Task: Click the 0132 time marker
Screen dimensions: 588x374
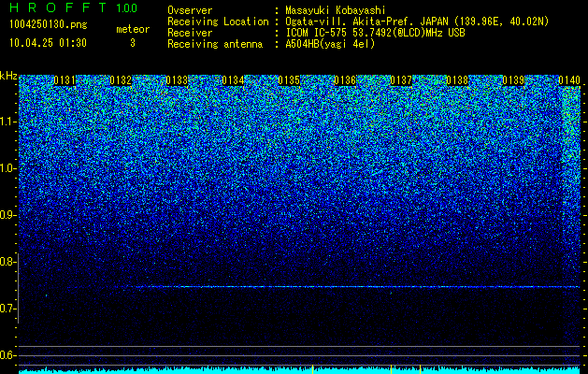Action: click(121, 80)
